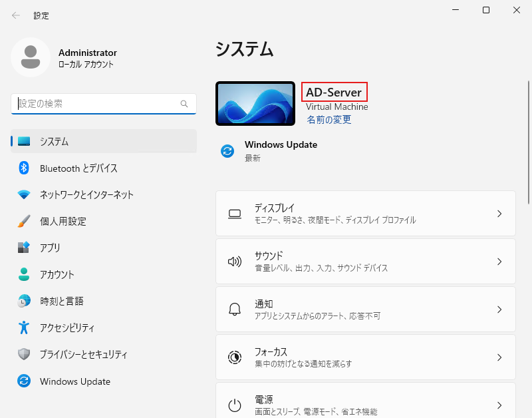Click the Bluetooth icon in sidebar
The width and height of the screenshot is (532, 418).
coord(24,168)
